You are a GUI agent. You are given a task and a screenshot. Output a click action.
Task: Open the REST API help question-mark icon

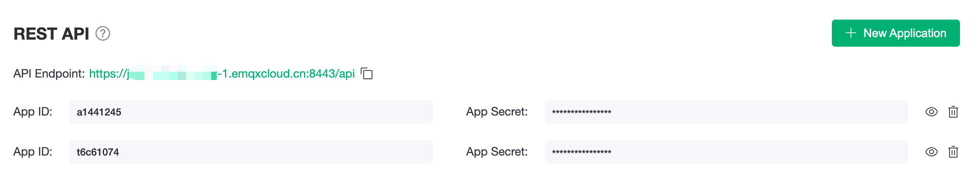pyautogui.click(x=103, y=33)
